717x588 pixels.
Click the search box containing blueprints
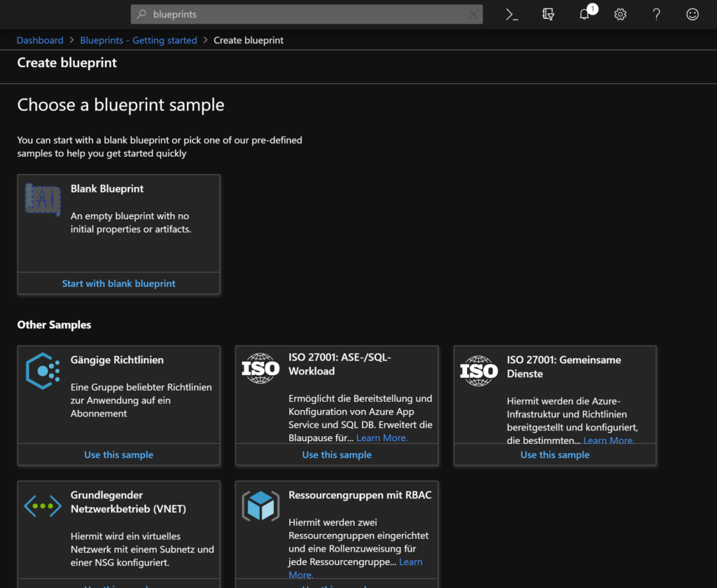[x=307, y=14]
